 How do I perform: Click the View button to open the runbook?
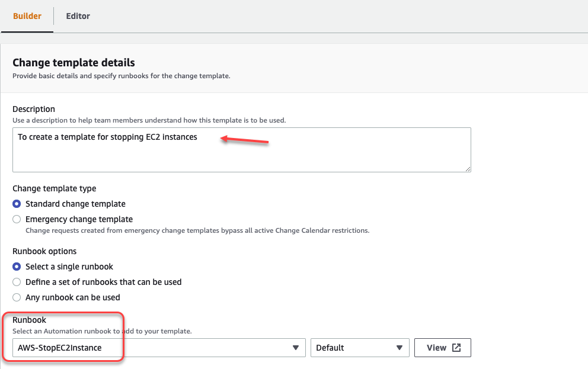442,348
